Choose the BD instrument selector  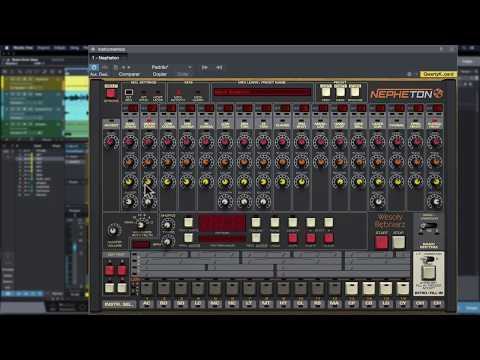tap(164, 304)
